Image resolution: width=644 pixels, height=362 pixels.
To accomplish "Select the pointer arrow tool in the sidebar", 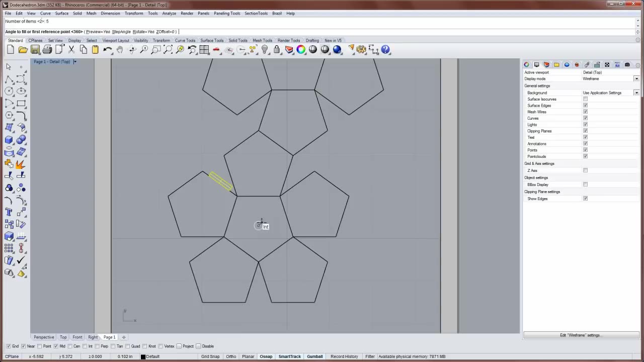I will coord(9,66).
